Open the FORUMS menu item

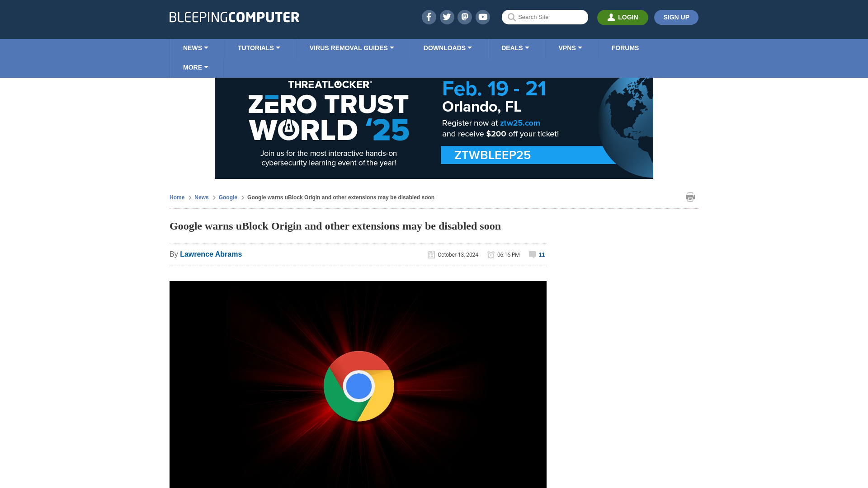click(625, 47)
